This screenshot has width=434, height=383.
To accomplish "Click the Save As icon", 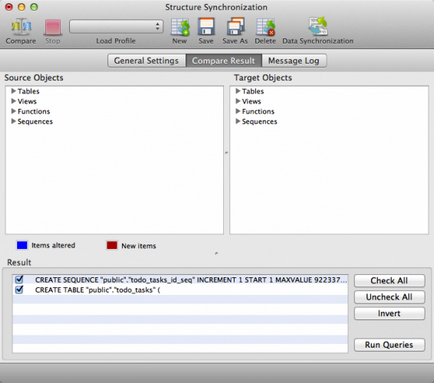I will (x=235, y=27).
